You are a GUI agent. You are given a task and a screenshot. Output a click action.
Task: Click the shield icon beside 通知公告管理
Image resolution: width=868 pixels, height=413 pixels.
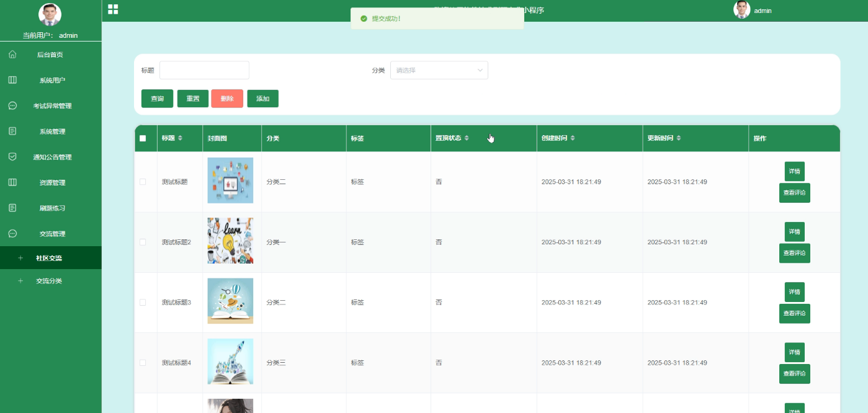pyautogui.click(x=12, y=157)
